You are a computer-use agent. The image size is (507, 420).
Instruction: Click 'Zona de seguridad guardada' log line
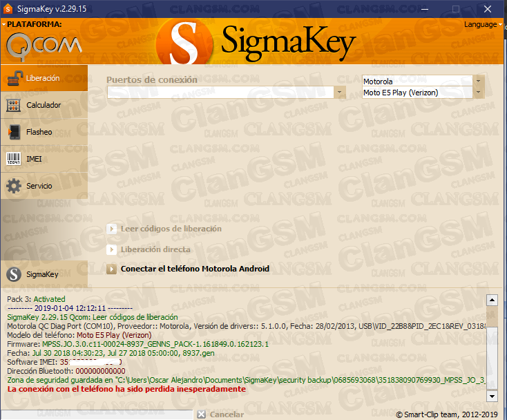[246, 380]
